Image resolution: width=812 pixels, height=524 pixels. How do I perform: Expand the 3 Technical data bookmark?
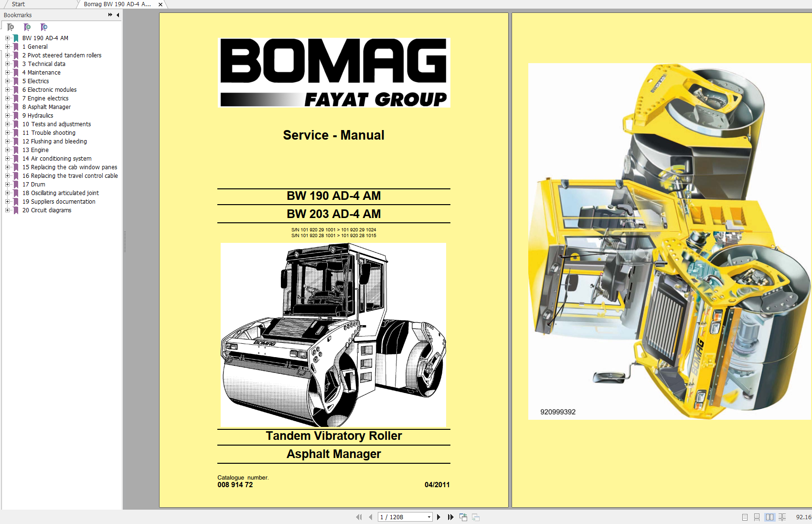point(7,64)
